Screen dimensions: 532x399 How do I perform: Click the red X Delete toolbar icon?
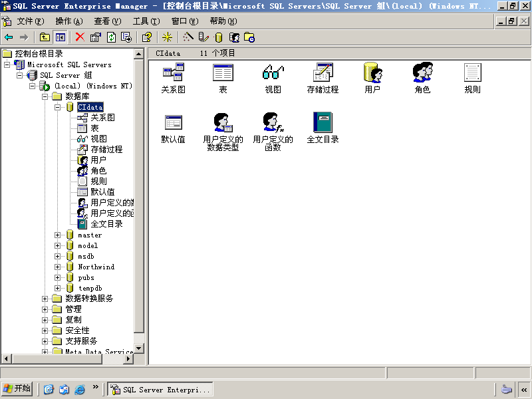(x=80, y=37)
